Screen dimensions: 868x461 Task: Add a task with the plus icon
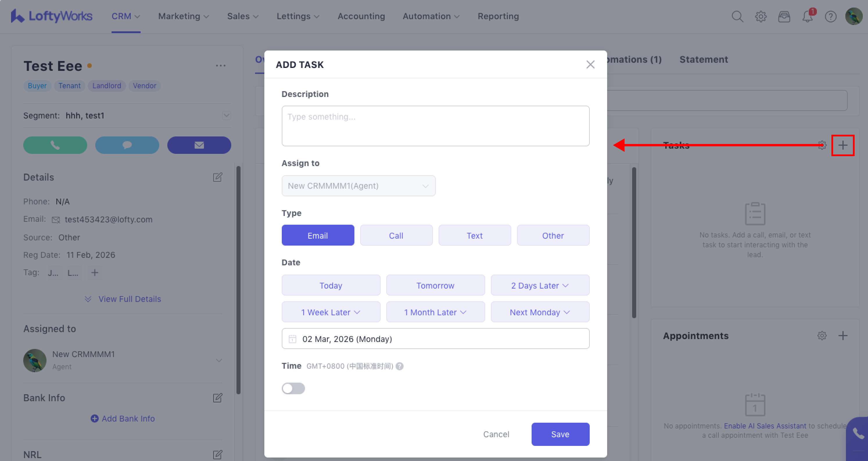(843, 145)
